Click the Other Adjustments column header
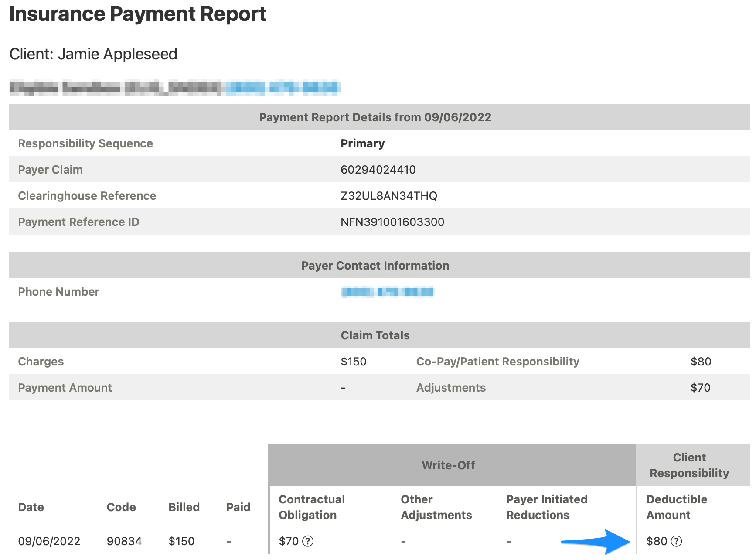Image resolution: width=756 pixels, height=560 pixels. [436, 507]
